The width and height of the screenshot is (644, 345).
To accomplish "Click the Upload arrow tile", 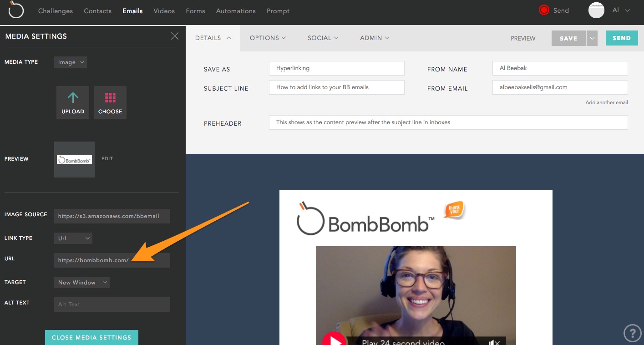I will pos(73,102).
